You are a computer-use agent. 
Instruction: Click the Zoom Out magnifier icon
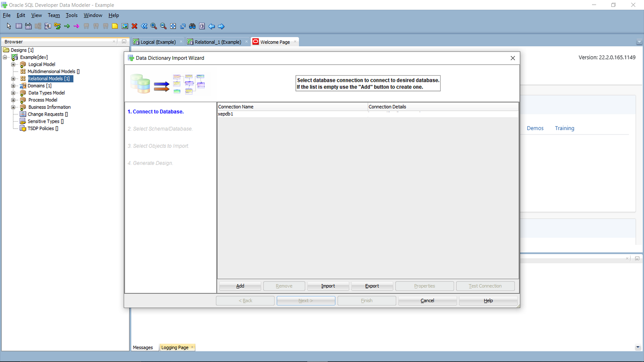click(x=163, y=26)
